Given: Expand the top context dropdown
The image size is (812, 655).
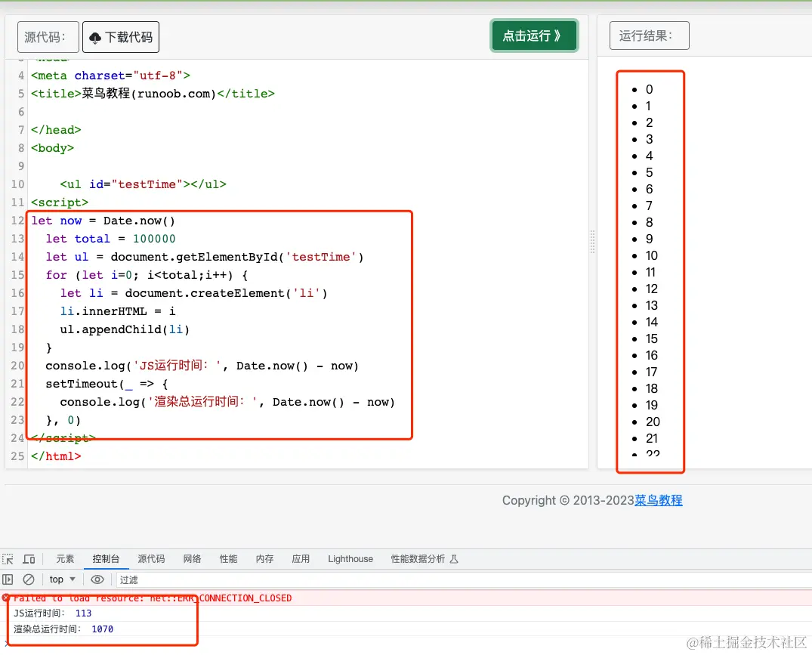Looking at the screenshot, I should click(x=62, y=579).
